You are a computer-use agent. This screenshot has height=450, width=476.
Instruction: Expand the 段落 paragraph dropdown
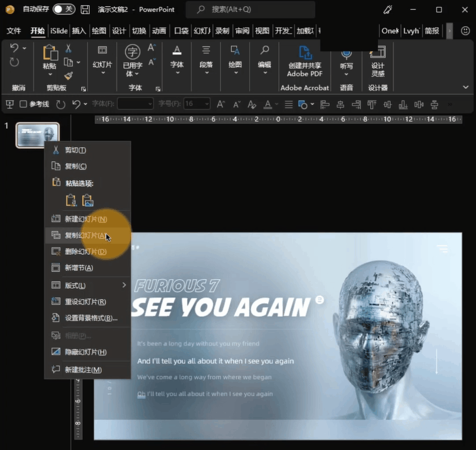pos(207,73)
